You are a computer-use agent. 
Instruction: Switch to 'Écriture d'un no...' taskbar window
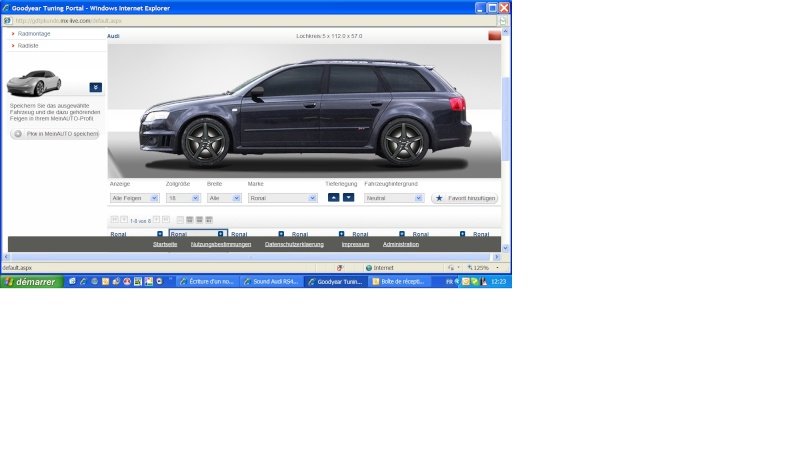click(207, 282)
